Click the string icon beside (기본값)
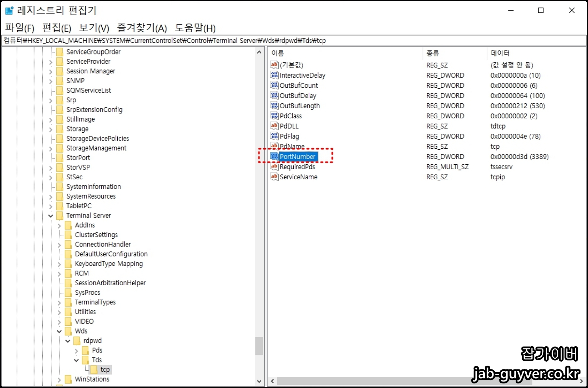Viewport: 588px width, 388px height. [x=274, y=65]
